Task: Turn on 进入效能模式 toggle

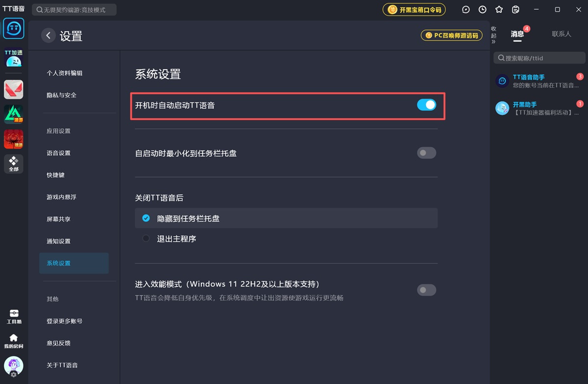Action: [426, 290]
